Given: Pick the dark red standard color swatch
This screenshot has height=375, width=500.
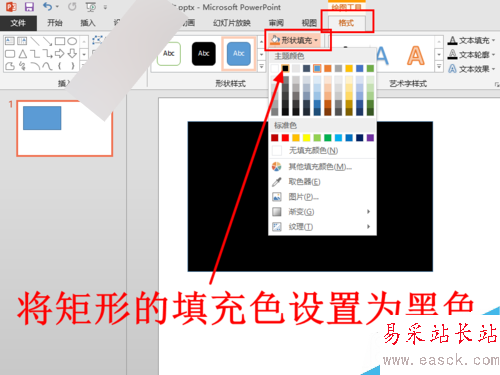Looking at the screenshot, I should [x=275, y=138].
